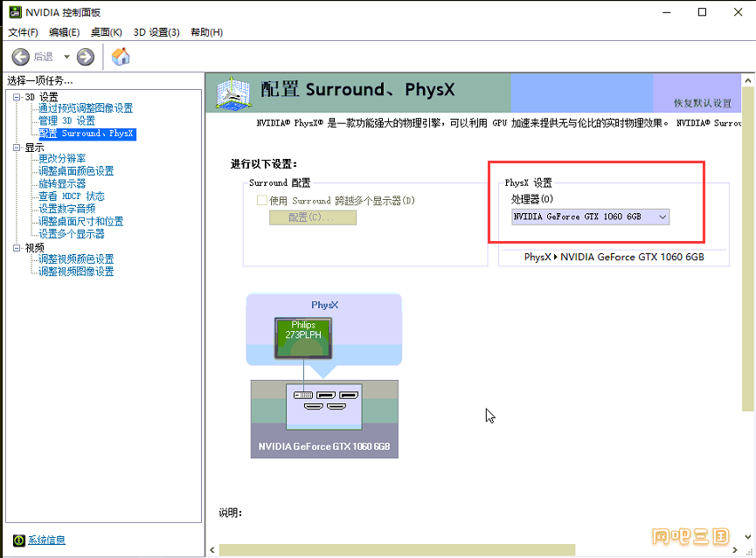The height and width of the screenshot is (558, 756).
Task: Open the 桌面(K) menu
Action: click(x=106, y=32)
